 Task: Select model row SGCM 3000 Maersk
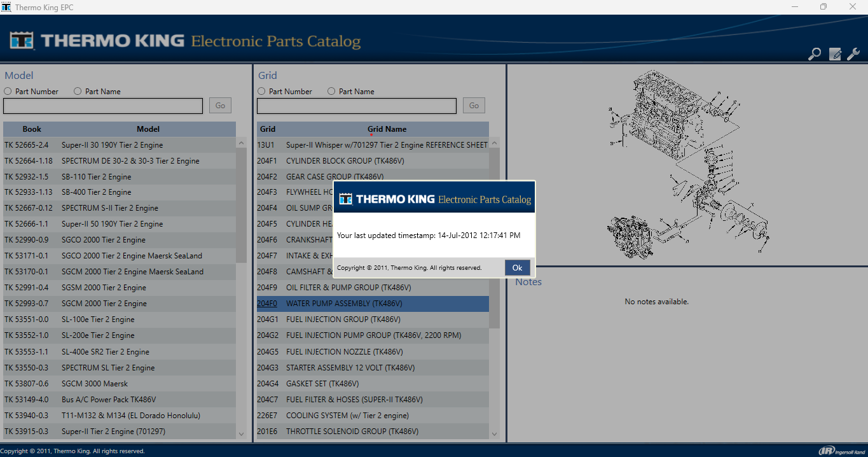[x=120, y=384]
